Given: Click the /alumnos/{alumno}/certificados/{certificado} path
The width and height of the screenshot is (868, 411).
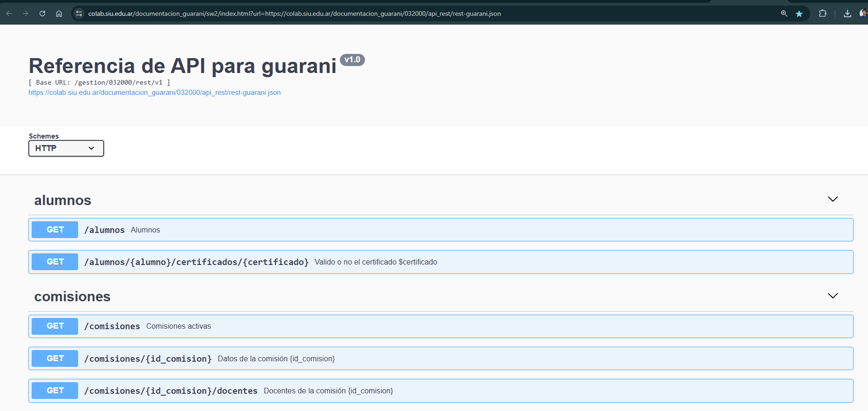Looking at the screenshot, I should [197, 262].
